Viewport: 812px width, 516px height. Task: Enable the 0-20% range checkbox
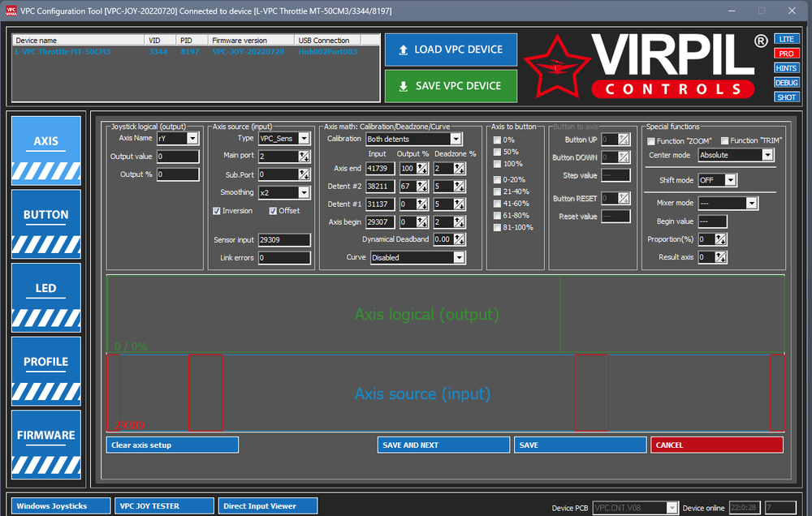point(497,179)
